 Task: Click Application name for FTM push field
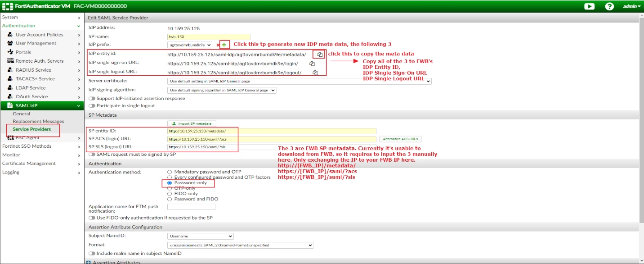click(x=191, y=207)
